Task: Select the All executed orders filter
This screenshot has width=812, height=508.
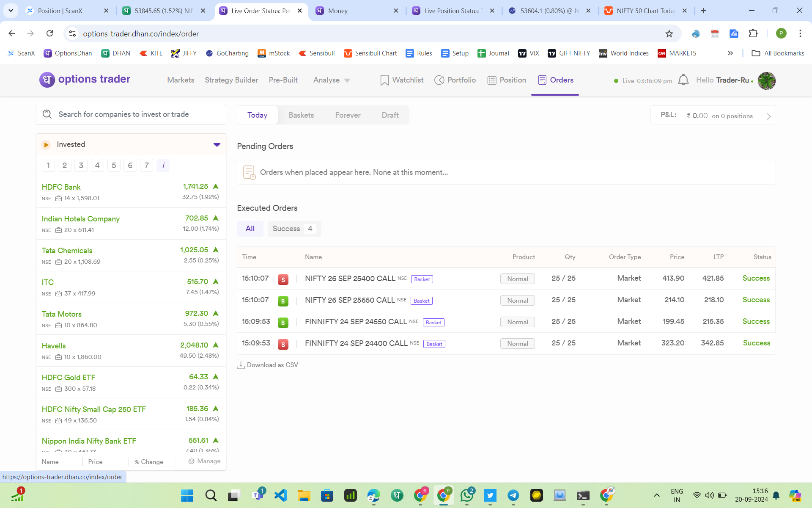Action: point(250,229)
